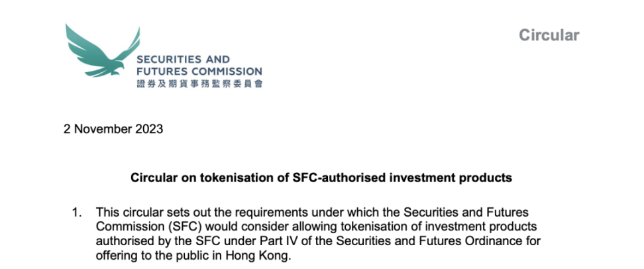
Task: Click the date '2 November 2023'
Action: [113, 129]
